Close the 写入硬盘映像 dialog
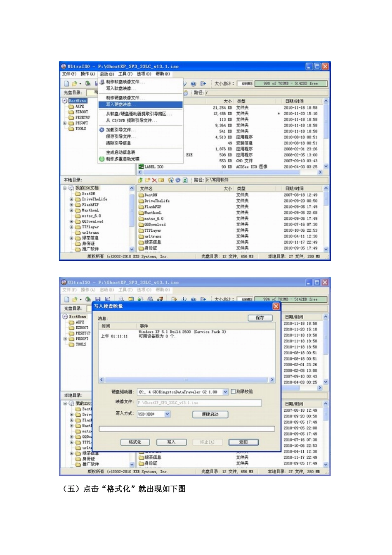 [x=276, y=306]
